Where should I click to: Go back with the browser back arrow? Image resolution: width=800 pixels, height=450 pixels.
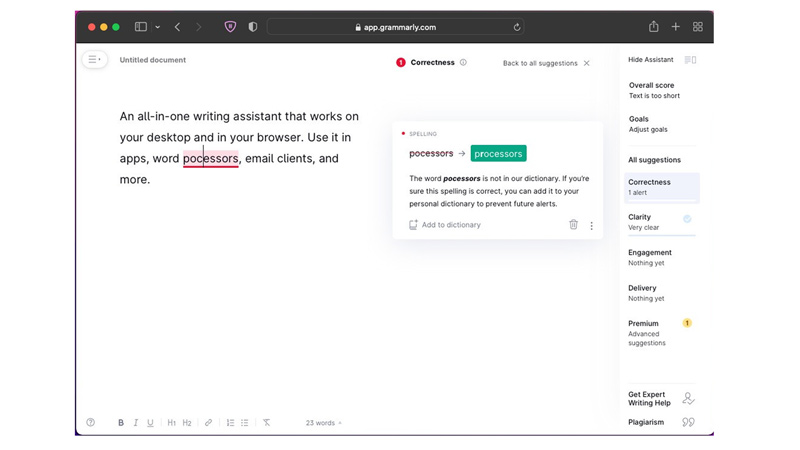177,27
